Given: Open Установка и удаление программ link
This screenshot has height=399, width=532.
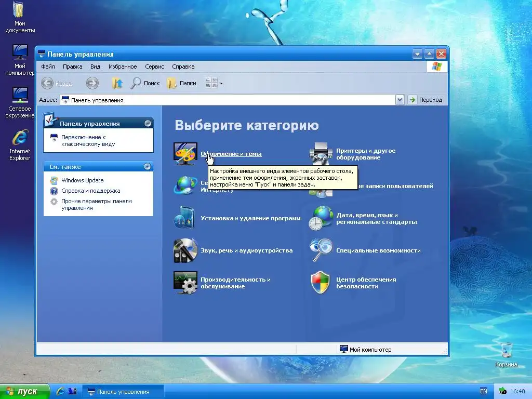Looking at the screenshot, I should (x=250, y=218).
